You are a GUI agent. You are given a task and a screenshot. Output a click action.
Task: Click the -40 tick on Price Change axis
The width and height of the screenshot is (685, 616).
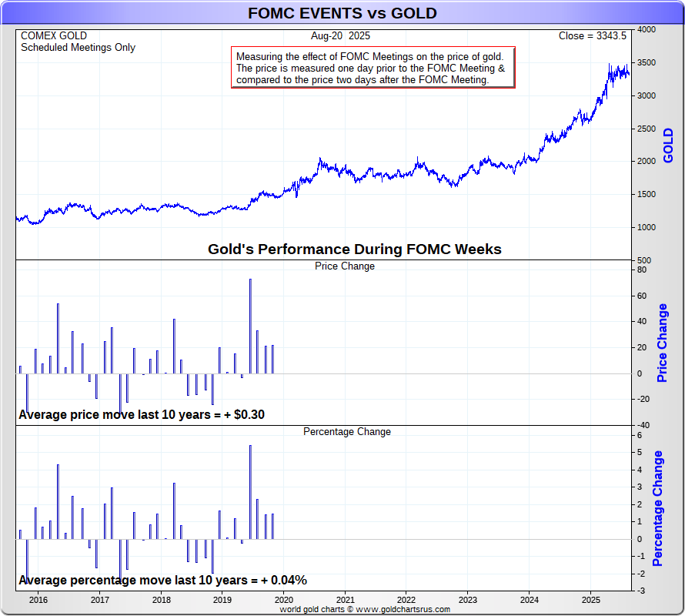point(643,425)
